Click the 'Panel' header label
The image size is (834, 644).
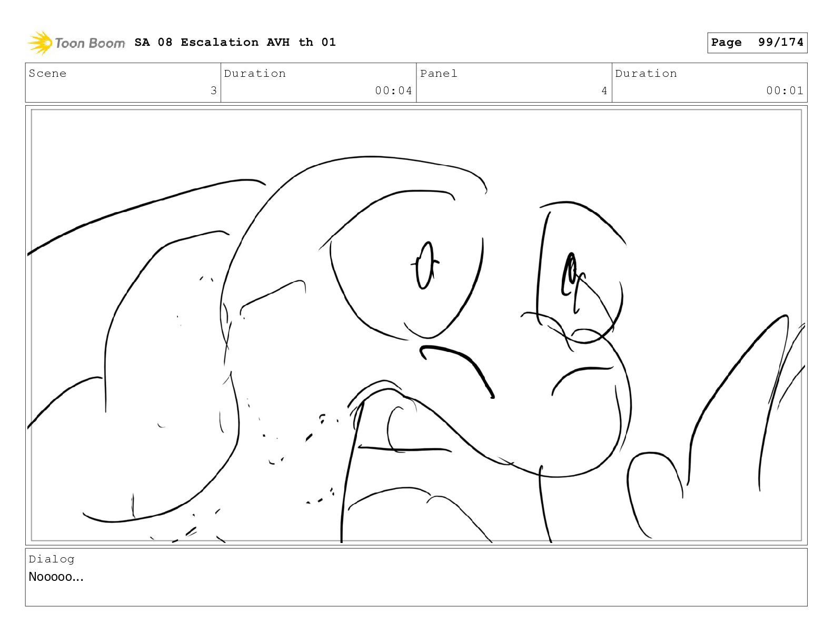click(x=439, y=74)
